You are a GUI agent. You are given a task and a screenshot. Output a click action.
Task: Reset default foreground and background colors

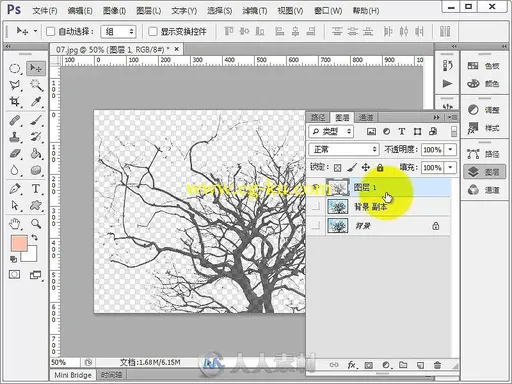coord(13,259)
